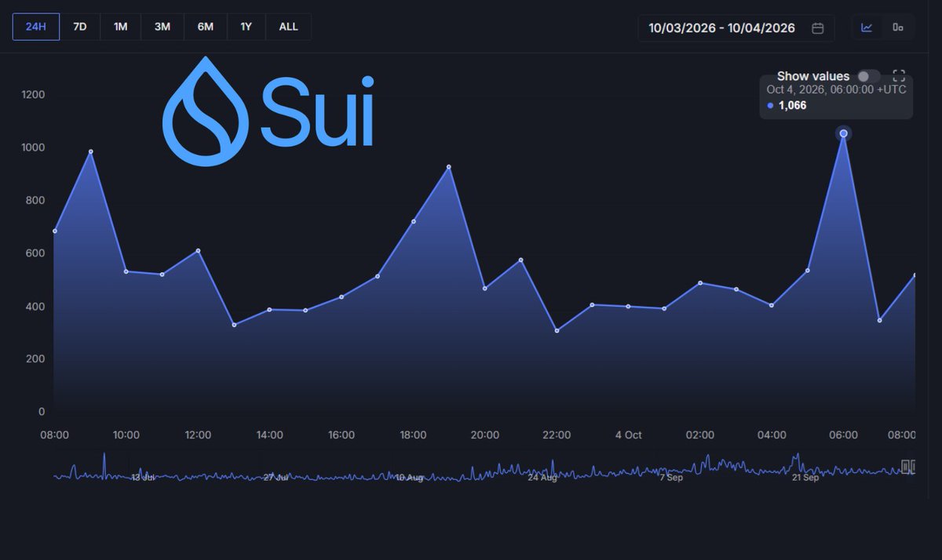
Task: Switch to bar chart view icon
Action: point(898,27)
